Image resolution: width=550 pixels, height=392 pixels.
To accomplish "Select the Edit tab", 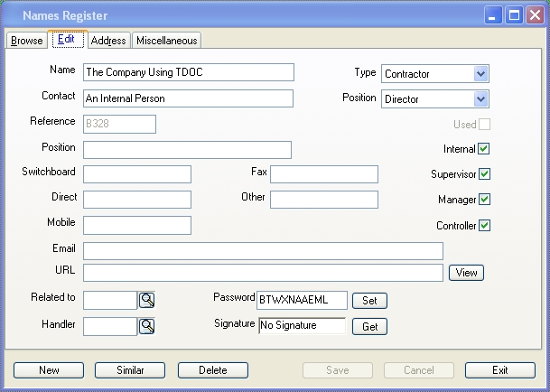I will [x=68, y=39].
